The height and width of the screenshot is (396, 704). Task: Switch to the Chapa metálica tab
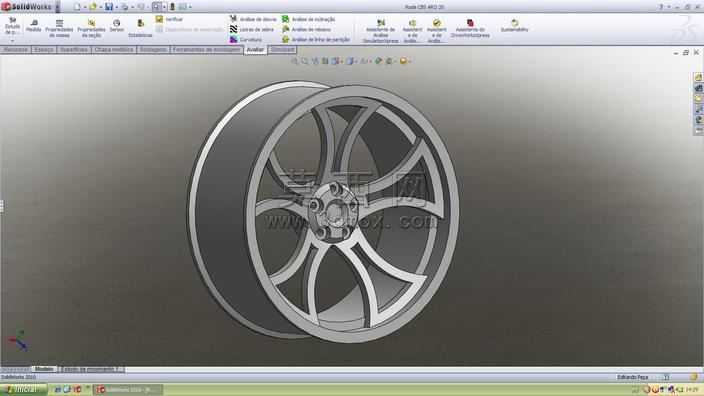114,50
